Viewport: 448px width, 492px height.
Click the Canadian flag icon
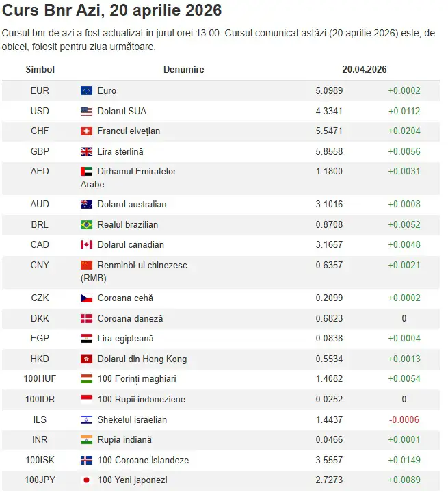[x=86, y=245]
